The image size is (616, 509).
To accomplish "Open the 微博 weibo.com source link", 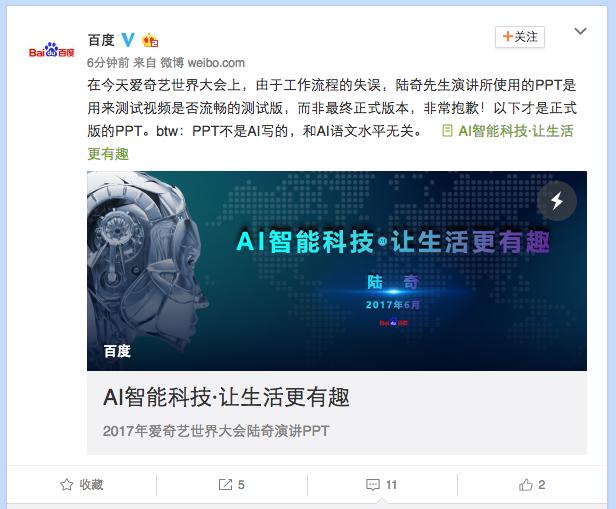I will point(203,62).
